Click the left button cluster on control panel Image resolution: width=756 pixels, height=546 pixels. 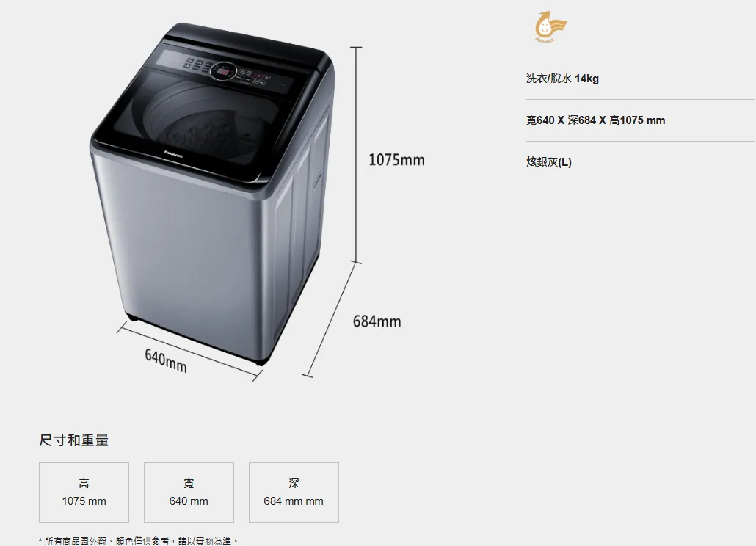(x=196, y=66)
